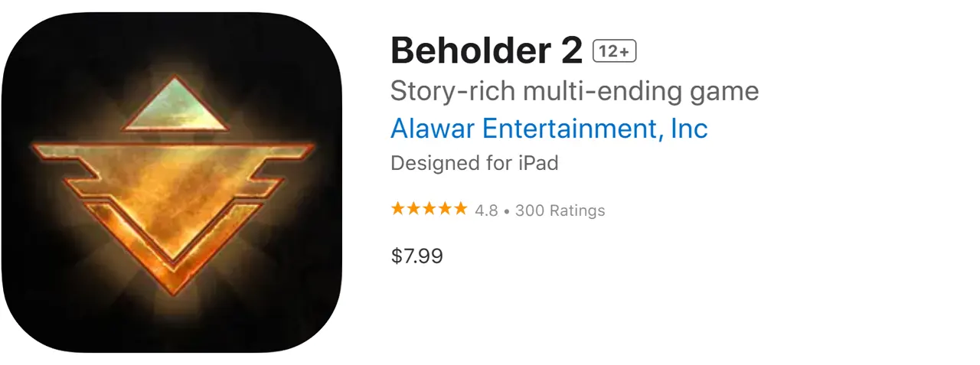Click the Beholder 2 title text

pos(487,51)
